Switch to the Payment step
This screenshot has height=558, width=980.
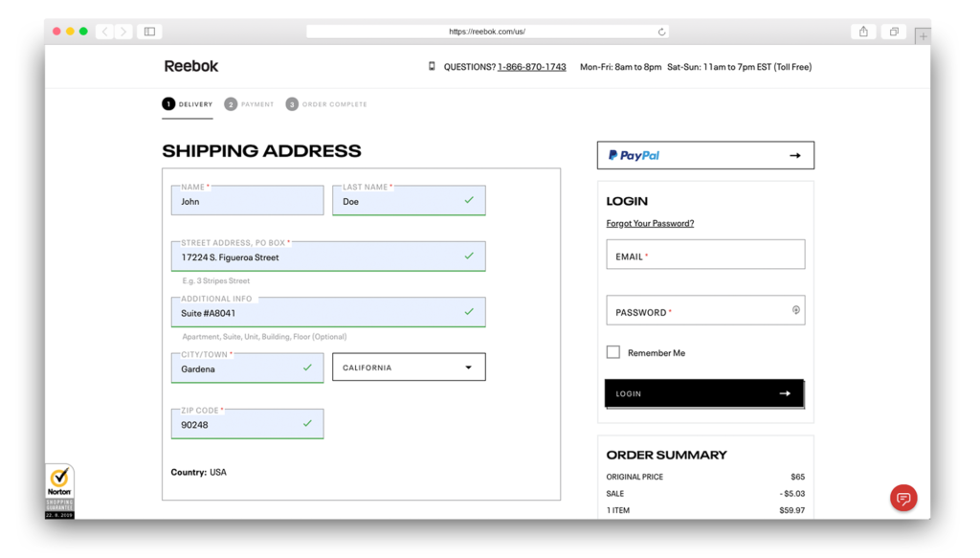click(x=250, y=104)
